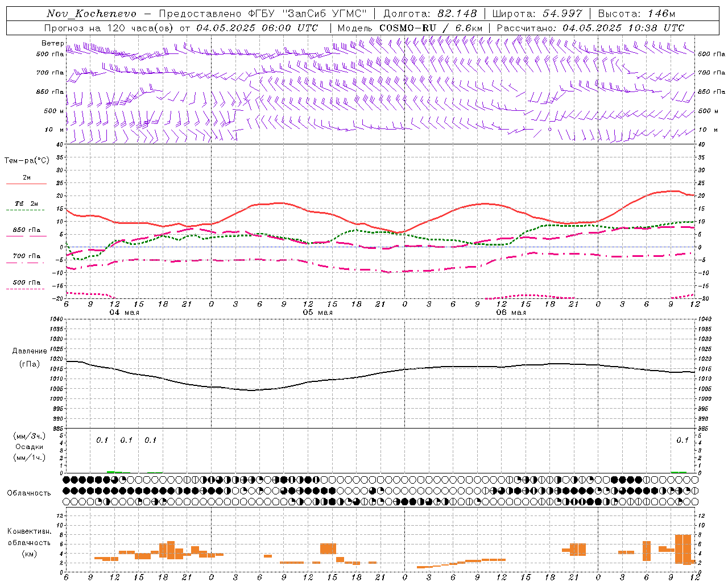Image resolution: width=728 pixels, height=582 pixels.
Task: Click the 500 гПа temperature legend entry
Action: [x=27, y=282]
